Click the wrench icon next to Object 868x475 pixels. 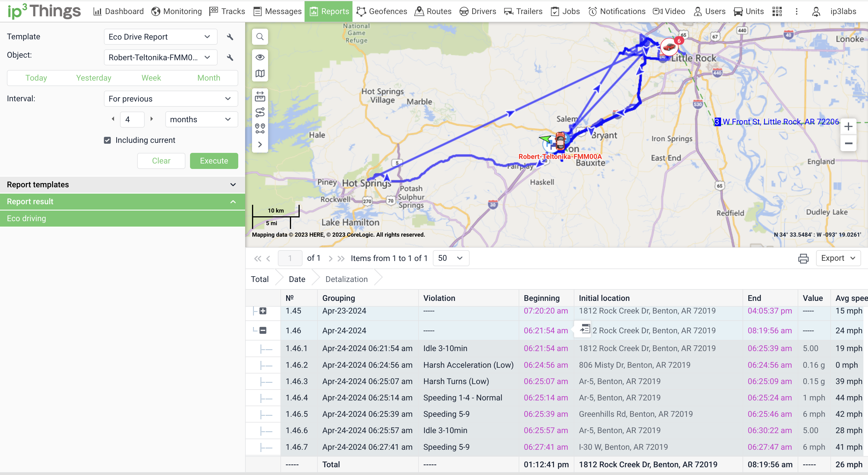(230, 58)
